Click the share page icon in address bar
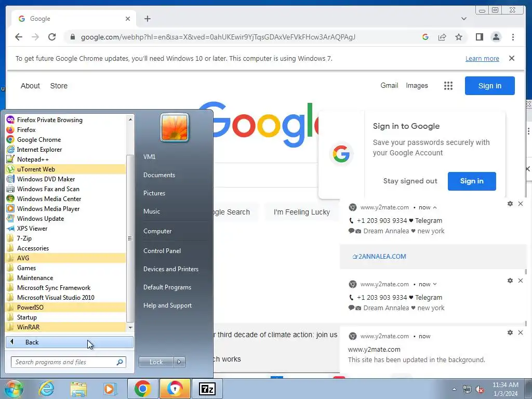The height and width of the screenshot is (399, 532). tap(442, 37)
